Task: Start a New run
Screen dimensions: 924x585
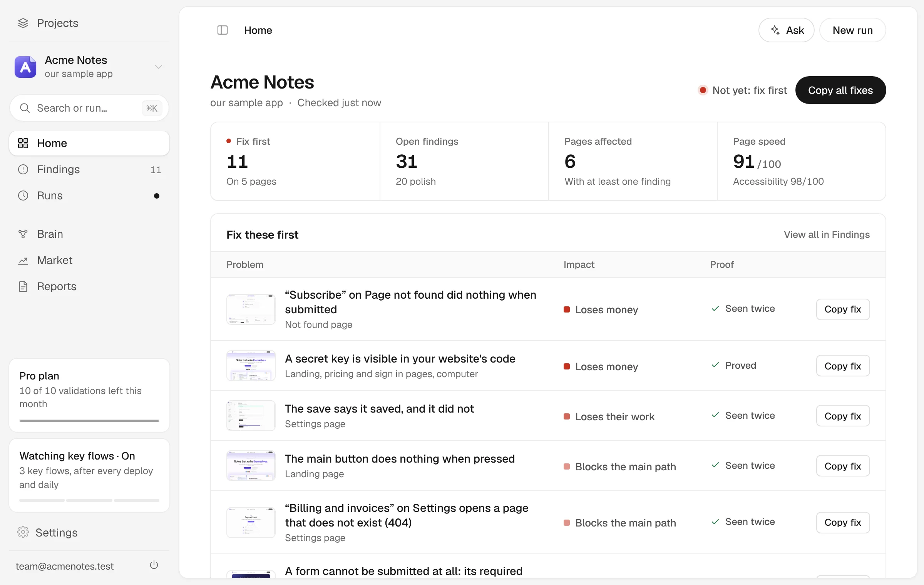Action: click(852, 30)
